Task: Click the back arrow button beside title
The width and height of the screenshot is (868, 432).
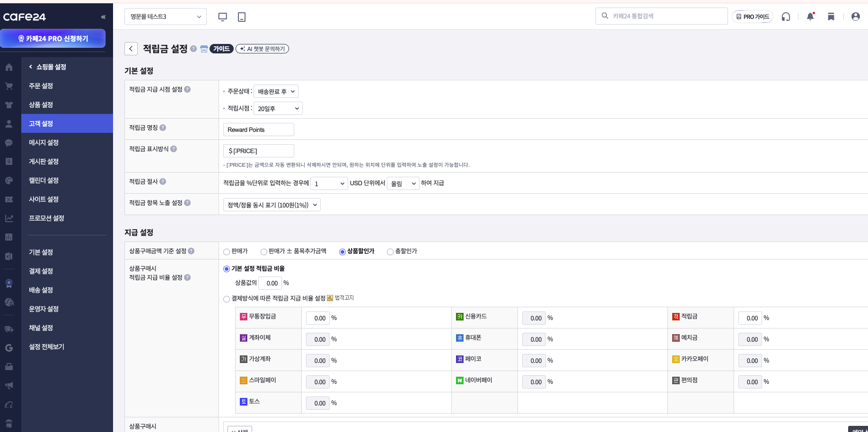Action: 131,49
